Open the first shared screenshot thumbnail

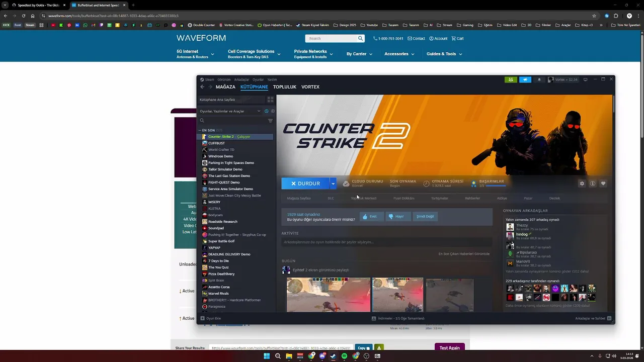[328, 295]
